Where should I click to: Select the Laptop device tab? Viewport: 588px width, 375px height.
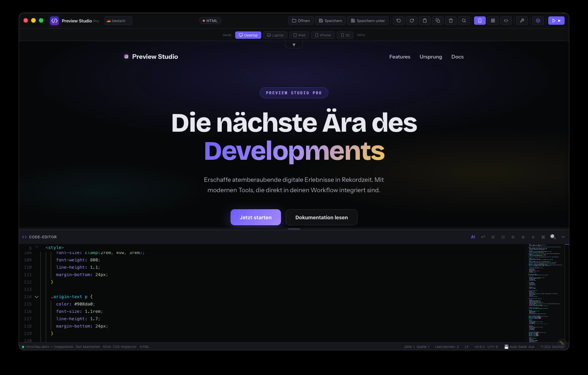pos(275,35)
